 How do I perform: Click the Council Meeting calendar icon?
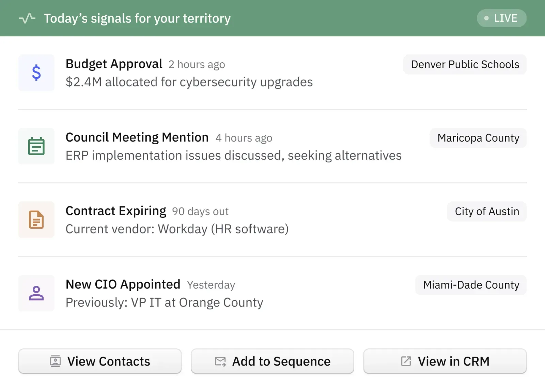[36, 146]
